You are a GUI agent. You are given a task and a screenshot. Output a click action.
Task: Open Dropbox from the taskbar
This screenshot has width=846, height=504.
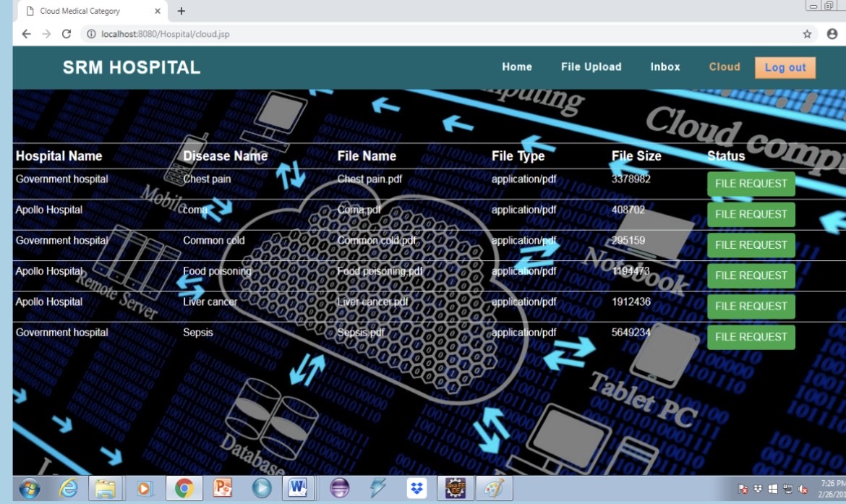[416, 488]
